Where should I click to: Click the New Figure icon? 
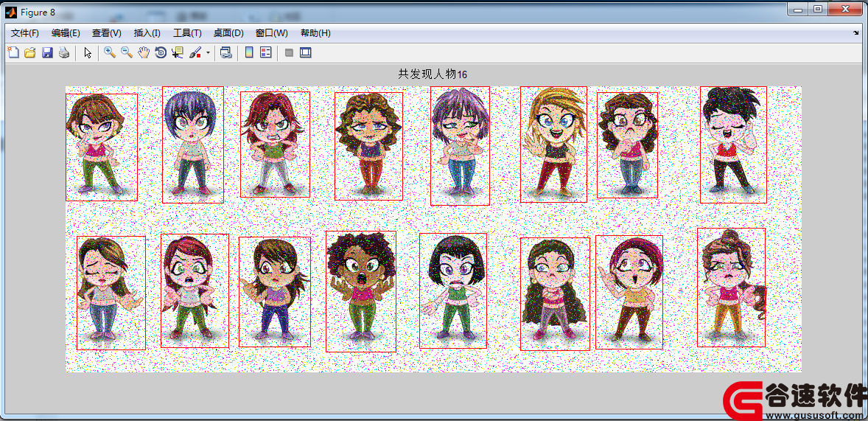click(13, 52)
